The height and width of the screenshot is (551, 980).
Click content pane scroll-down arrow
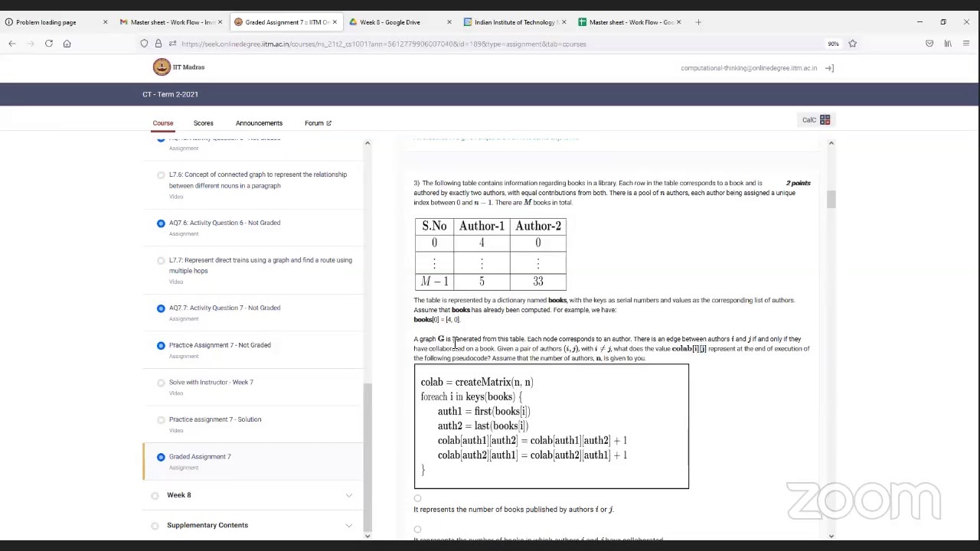[x=831, y=536]
